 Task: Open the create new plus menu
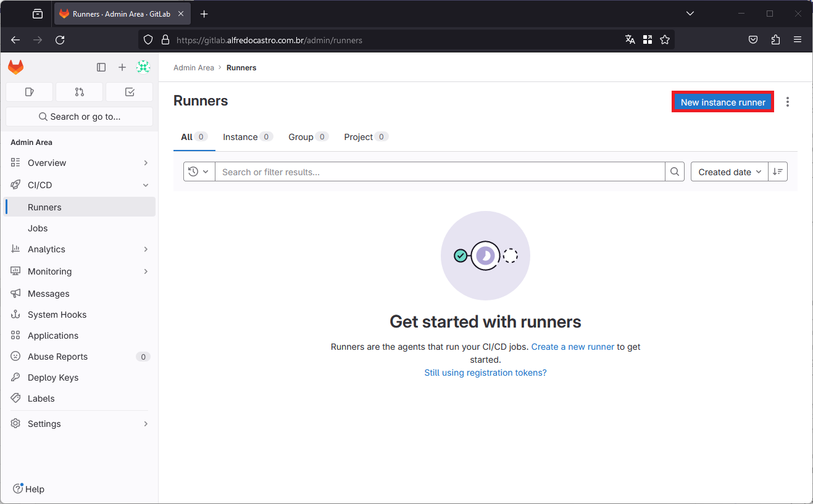tap(122, 67)
